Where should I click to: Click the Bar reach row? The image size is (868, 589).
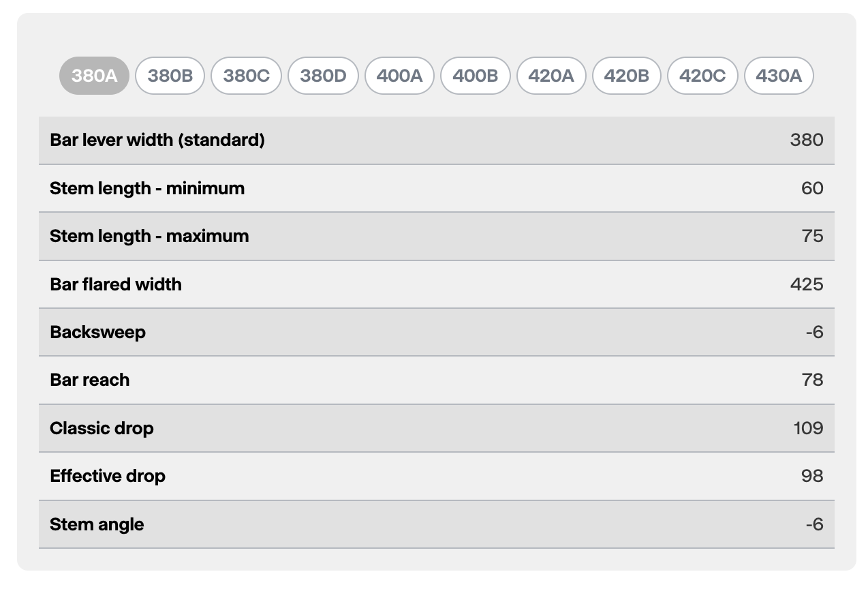click(436, 380)
